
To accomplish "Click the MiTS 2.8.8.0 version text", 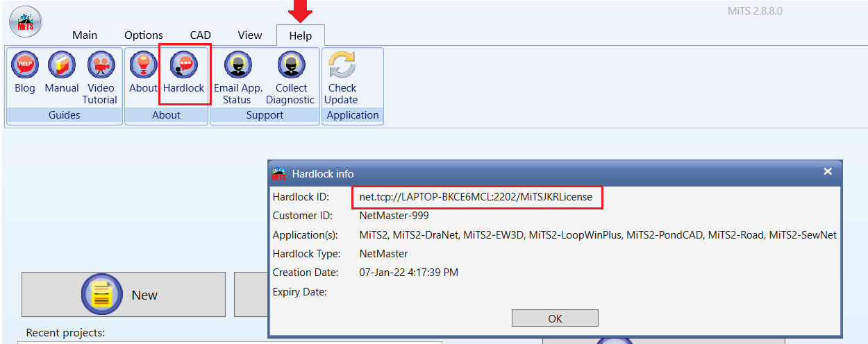I will (753, 11).
